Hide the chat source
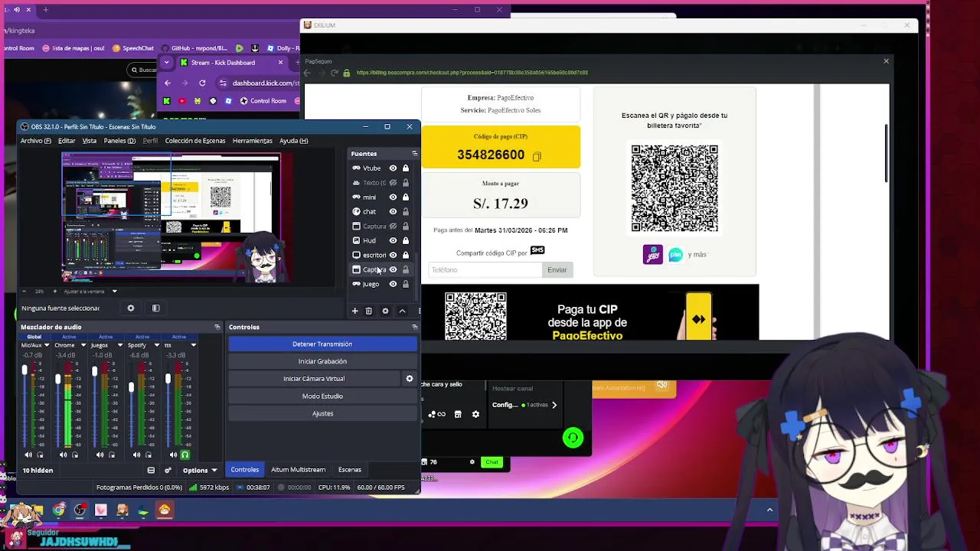 (393, 212)
